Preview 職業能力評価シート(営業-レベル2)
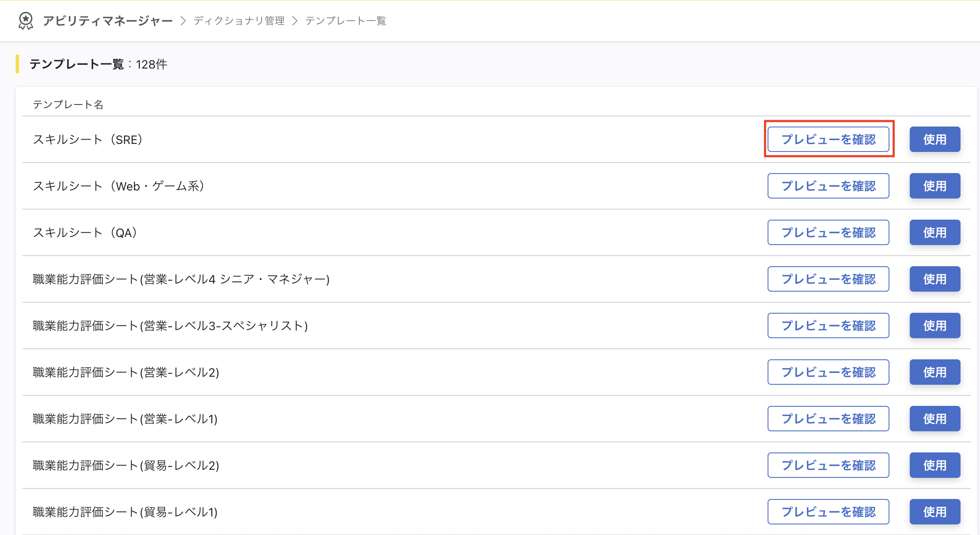 (x=828, y=372)
